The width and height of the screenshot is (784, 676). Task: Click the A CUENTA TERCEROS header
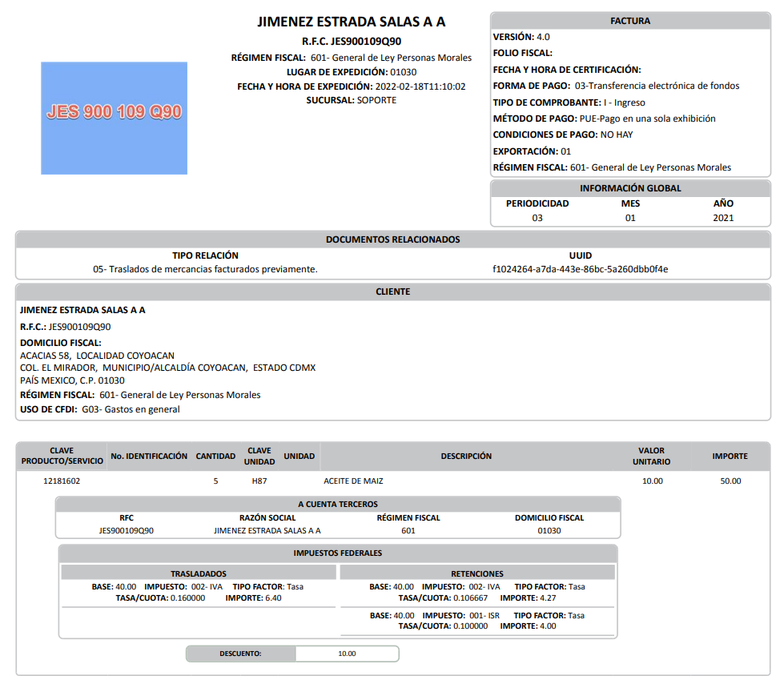(x=338, y=504)
